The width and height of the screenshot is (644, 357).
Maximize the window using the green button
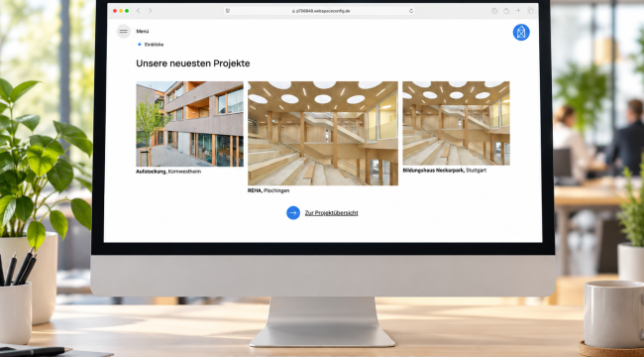(127, 11)
